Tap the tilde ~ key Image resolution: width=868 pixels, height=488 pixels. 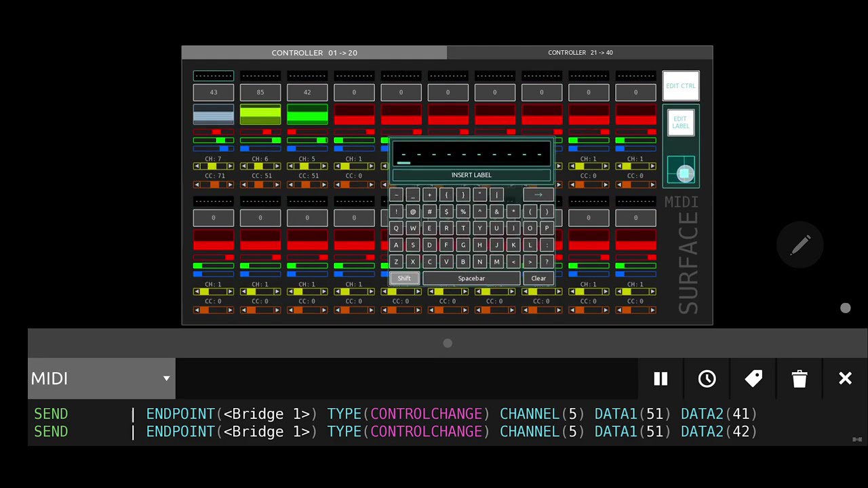396,195
